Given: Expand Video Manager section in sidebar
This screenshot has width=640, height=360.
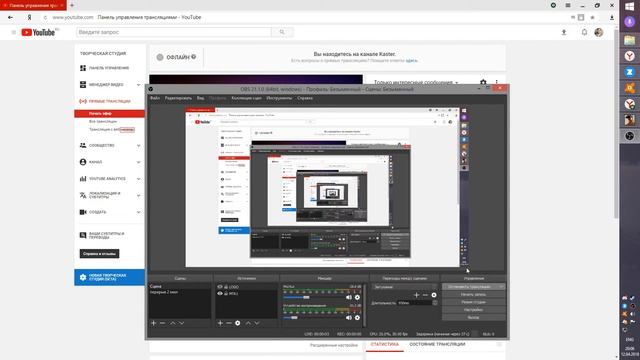Looking at the screenshot, I should (138, 85).
